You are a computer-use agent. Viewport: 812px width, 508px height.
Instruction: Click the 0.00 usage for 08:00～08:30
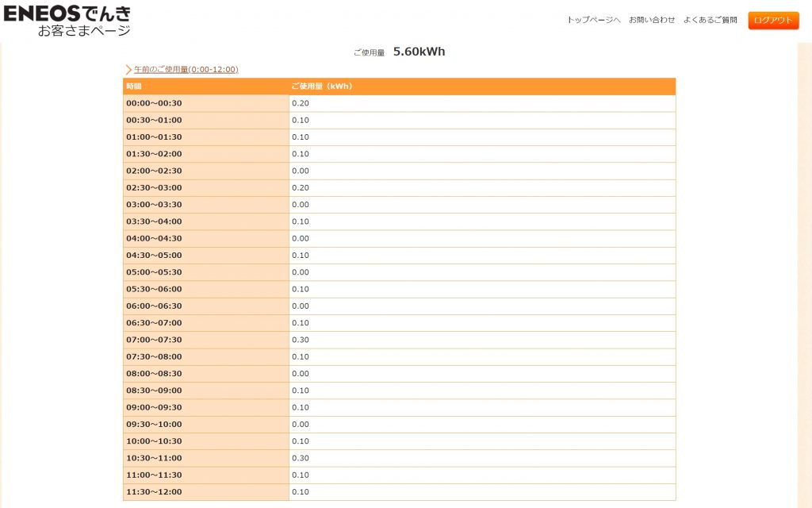tap(301, 374)
